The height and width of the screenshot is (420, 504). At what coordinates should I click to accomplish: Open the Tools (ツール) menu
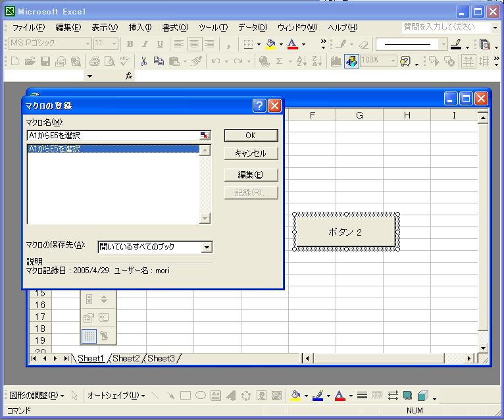[213, 28]
